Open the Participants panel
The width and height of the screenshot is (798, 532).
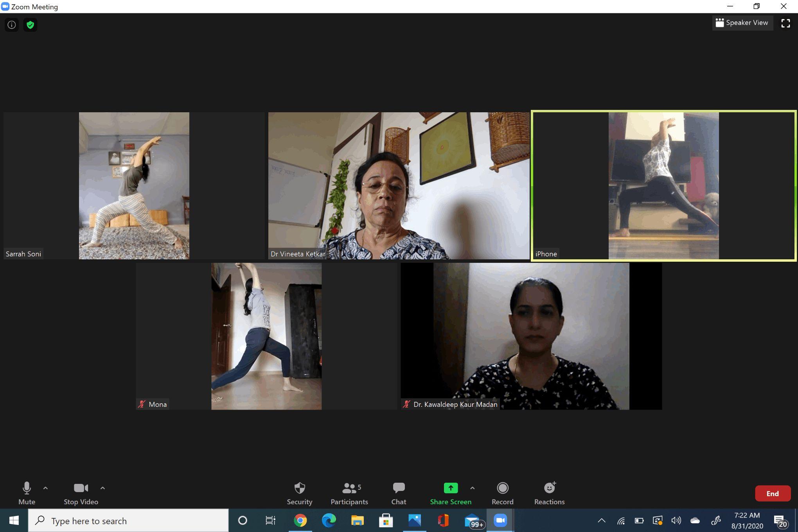pyautogui.click(x=349, y=493)
